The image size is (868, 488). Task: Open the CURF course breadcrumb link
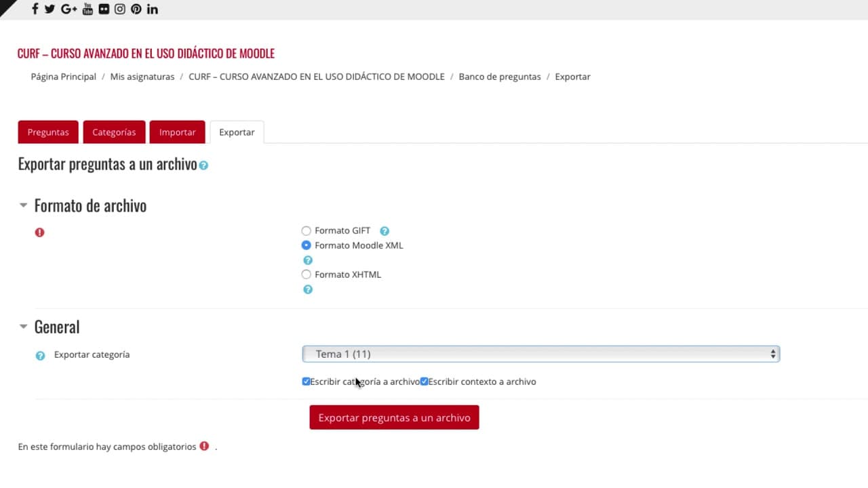pos(317,77)
